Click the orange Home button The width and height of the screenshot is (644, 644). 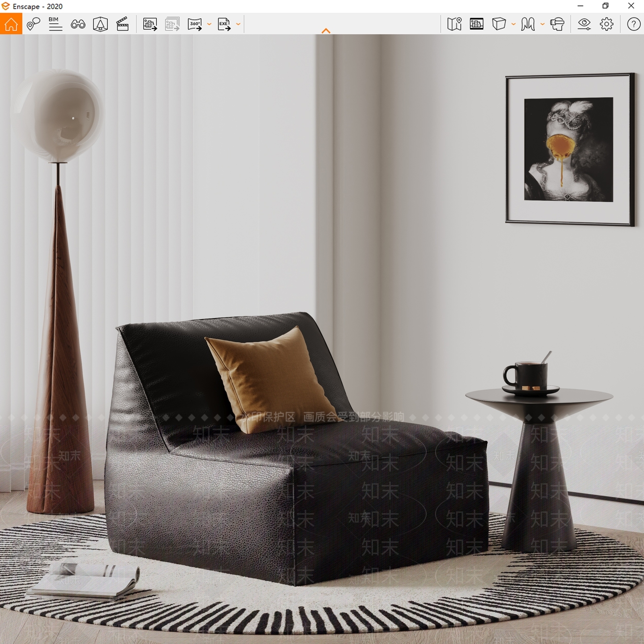coord(11,24)
